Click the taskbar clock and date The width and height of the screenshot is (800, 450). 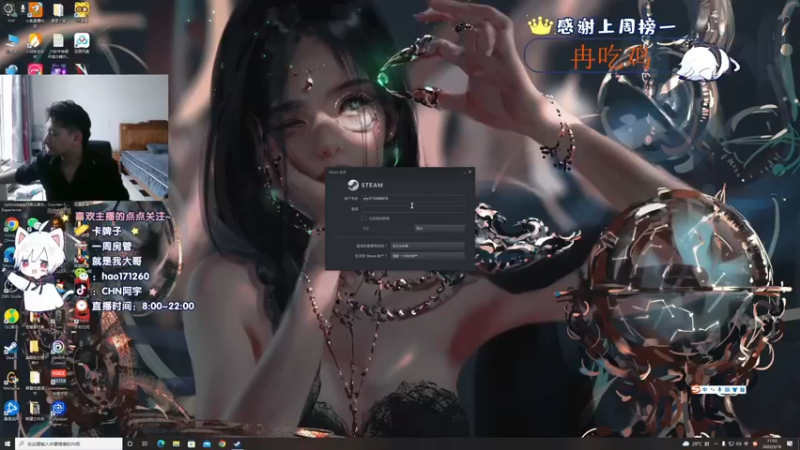[771, 443]
